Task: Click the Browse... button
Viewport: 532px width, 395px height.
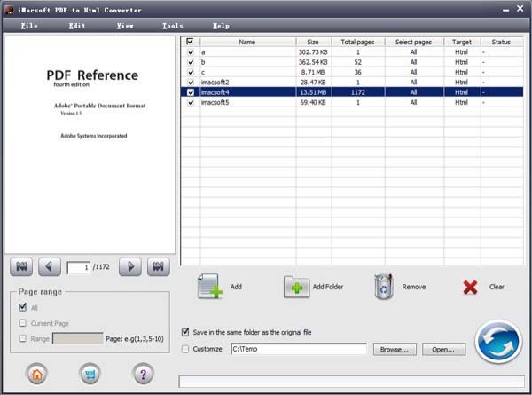Action: coord(395,350)
